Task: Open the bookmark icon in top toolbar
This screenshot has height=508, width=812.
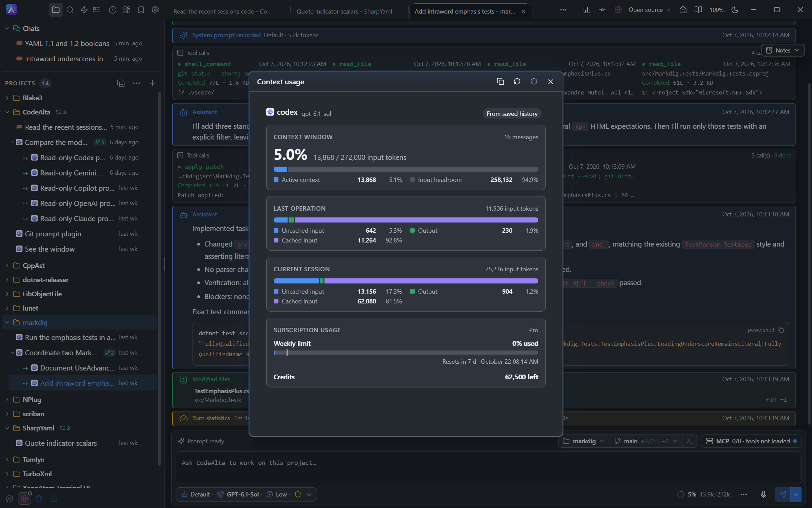Action: (141, 10)
